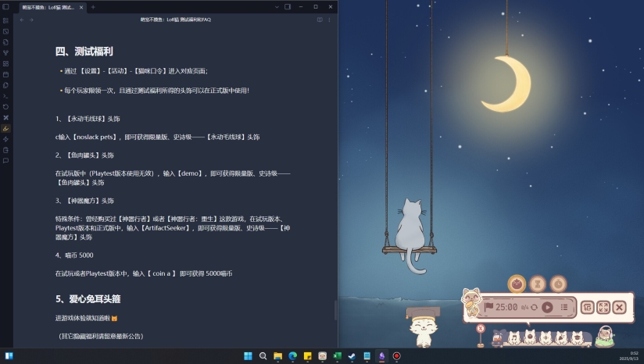Click the graduation cap cat on bus
Image resolution: width=644 pixels, height=364 pixels.
[577, 337]
